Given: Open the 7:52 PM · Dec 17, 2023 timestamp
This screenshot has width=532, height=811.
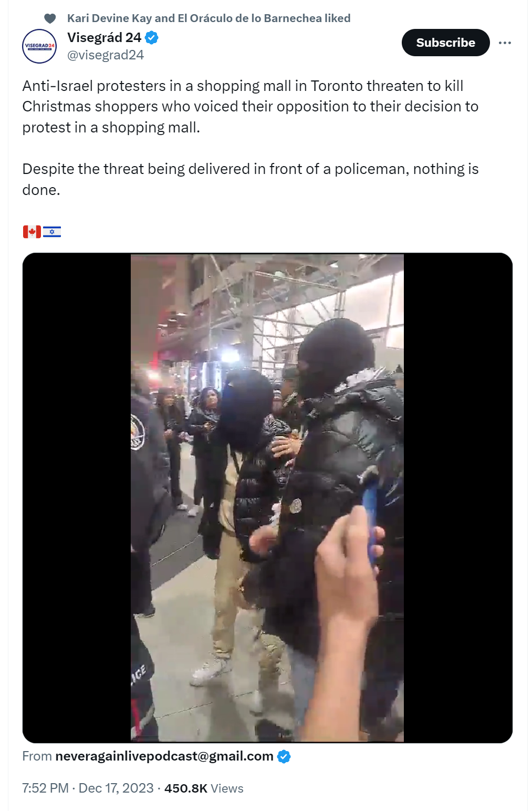Looking at the screenshot, I should click(x=88, y=788).
